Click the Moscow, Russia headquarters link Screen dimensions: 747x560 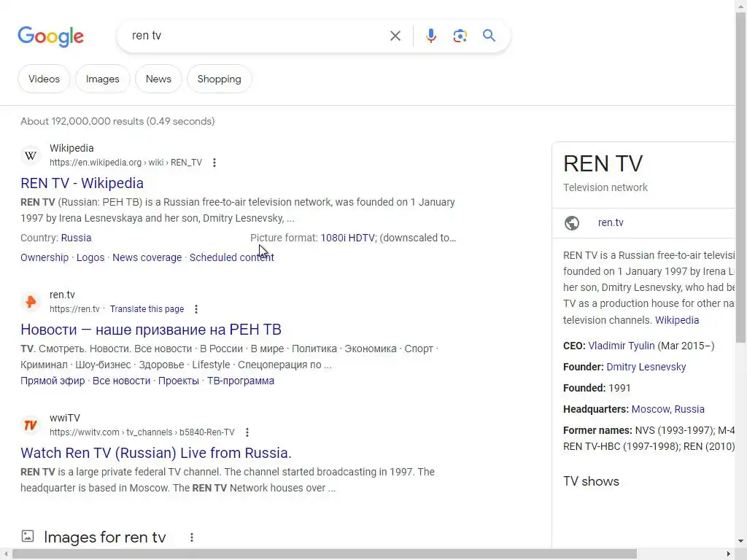coord(668,410)
